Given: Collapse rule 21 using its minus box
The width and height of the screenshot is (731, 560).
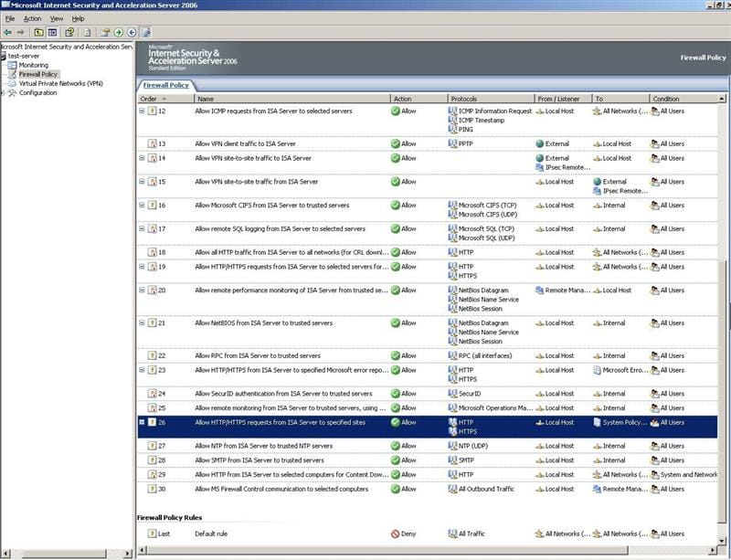Looking at the screenshot, I should click(x=142, y=322).
